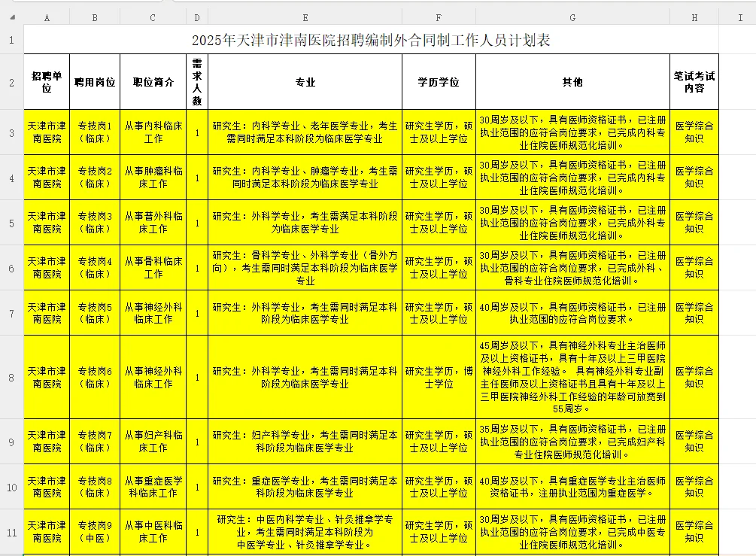Select column C header
The width and height of the screenshot is (756, 556).
(153, 18)
